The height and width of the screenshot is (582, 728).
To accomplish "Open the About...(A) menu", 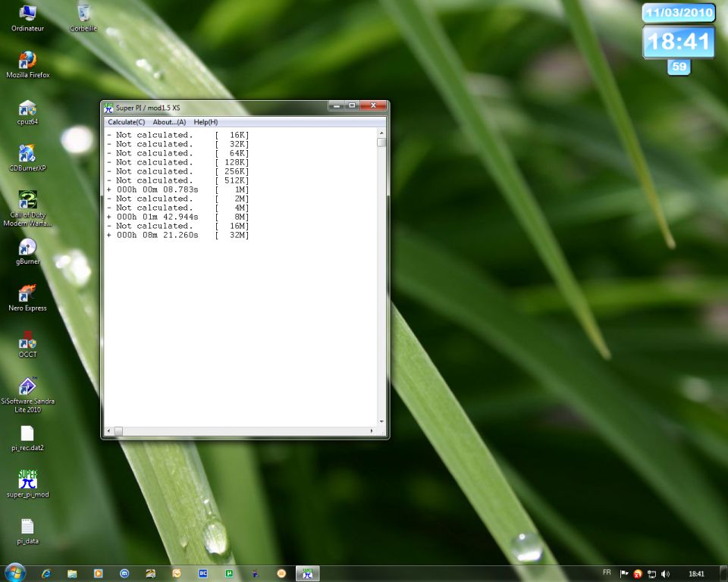I will pos(169,122).
